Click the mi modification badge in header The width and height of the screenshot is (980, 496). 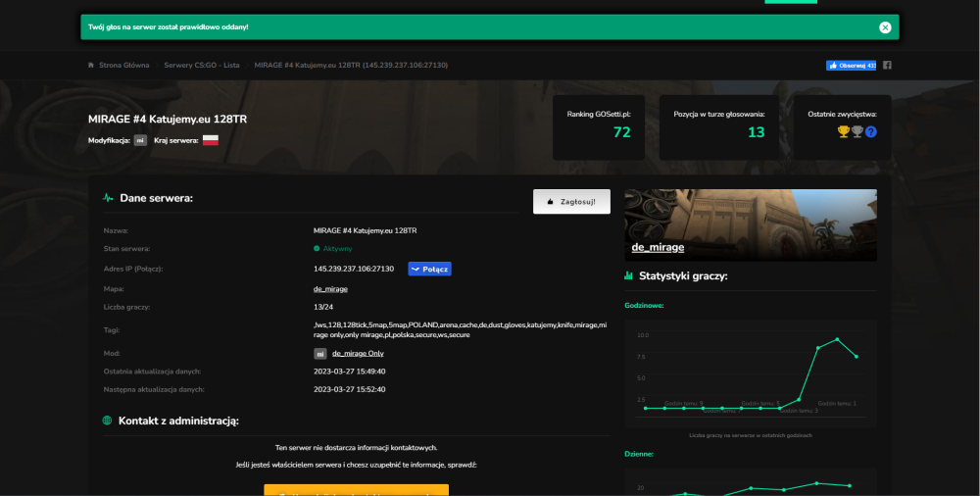click(140, 140)
